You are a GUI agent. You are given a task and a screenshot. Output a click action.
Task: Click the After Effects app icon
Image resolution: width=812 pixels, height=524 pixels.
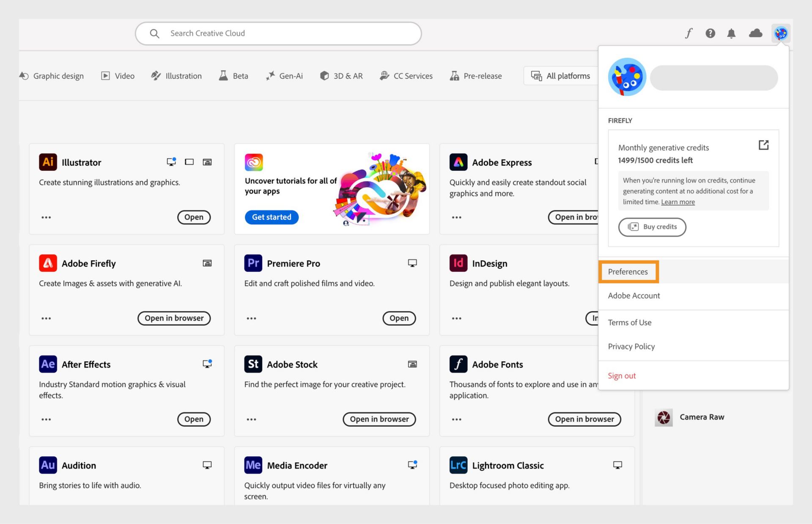pos(47,364)
